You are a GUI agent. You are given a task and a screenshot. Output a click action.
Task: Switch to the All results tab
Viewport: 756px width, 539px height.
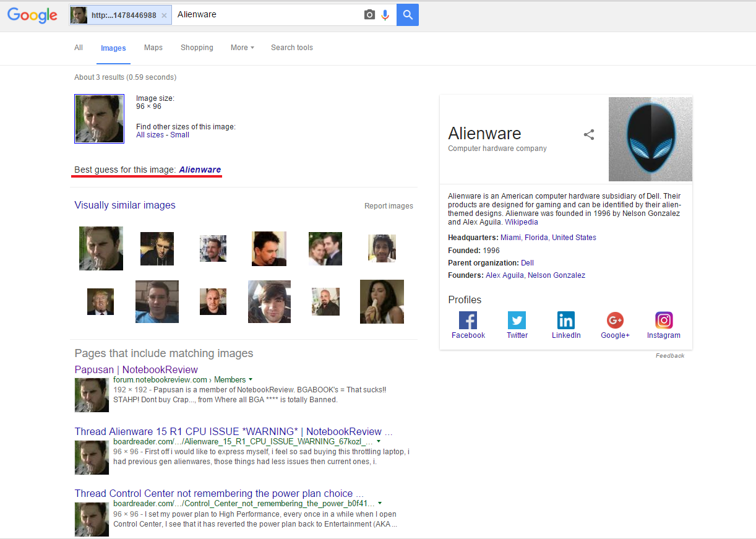click(79, 48)
